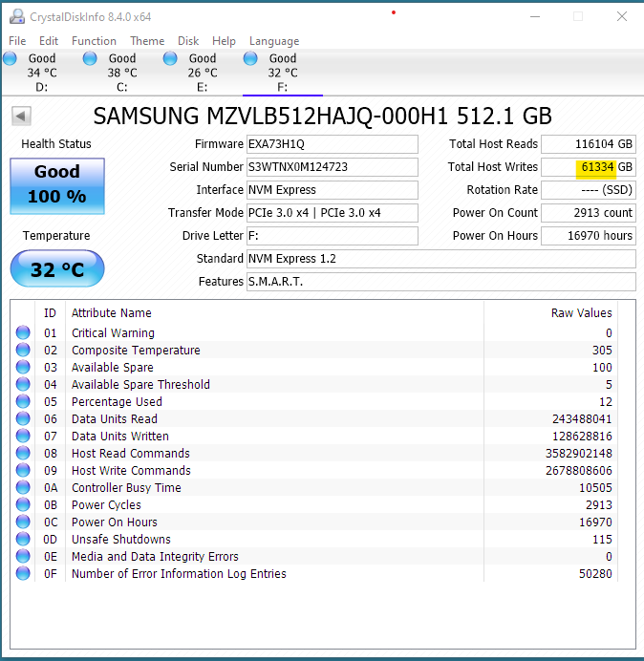Click the blue status orb for drive D:
This screenshot has width=644, height=661.
10,58
